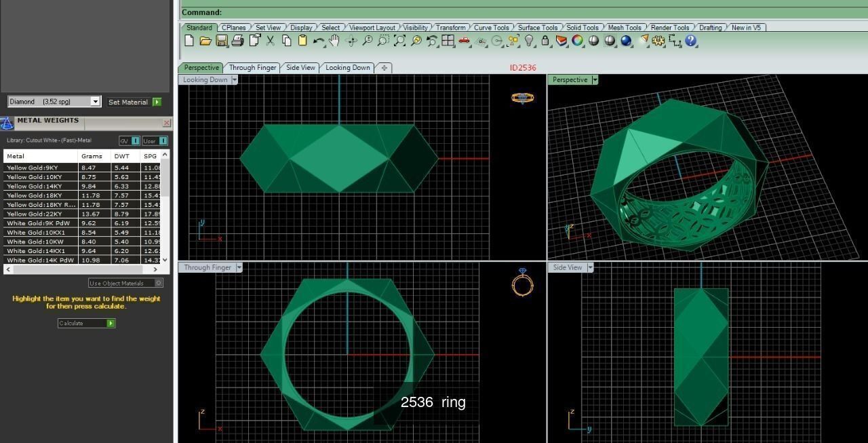Image resolution: width=868 pixels, height=443 pixels.
Task: Open the Diamond material dropdown
Action: coord(96,102)
